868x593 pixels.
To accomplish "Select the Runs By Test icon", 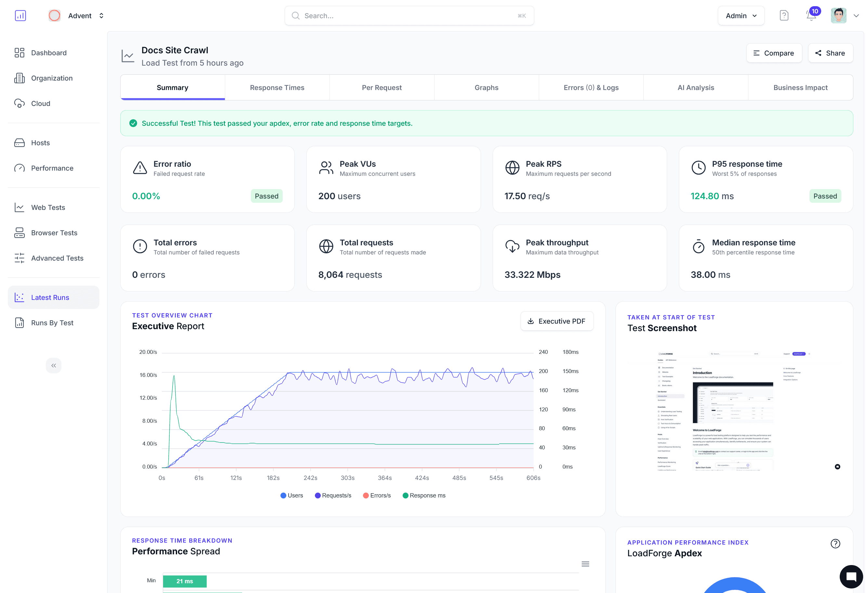I will (x=20, y=323).
